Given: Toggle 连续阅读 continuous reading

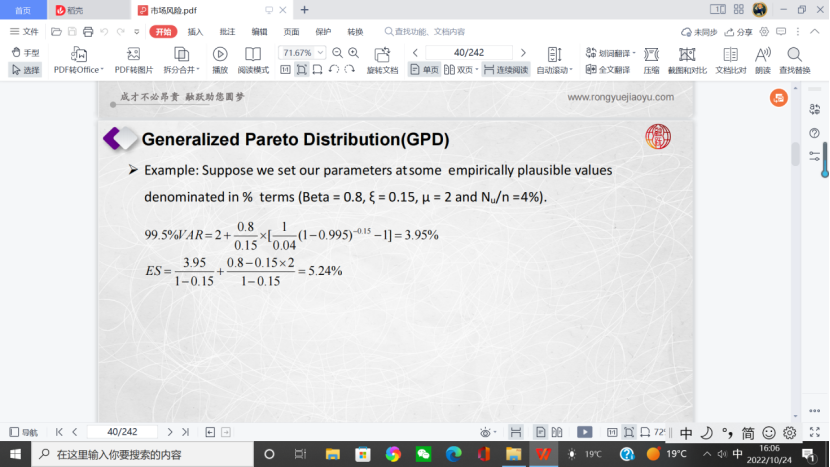Looking at the screenshot, I should pyautogui.click(x=506, y=70).
